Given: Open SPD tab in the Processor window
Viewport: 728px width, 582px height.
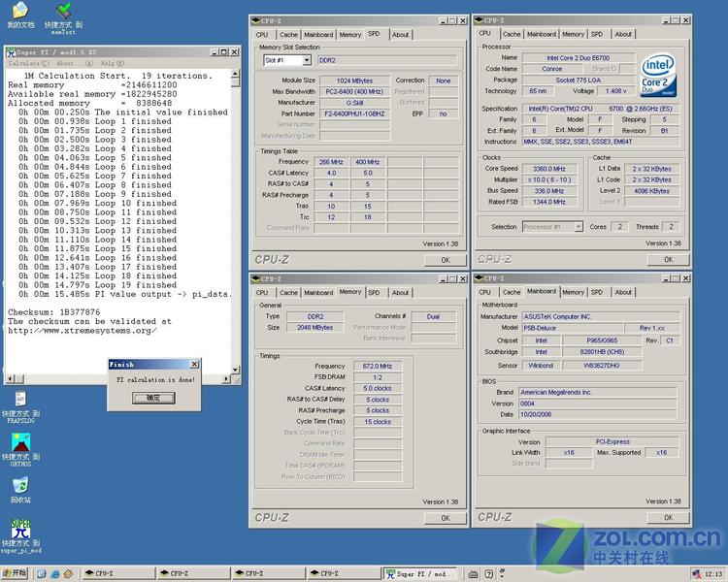Looking at the screenshot, I should [597, 34].
